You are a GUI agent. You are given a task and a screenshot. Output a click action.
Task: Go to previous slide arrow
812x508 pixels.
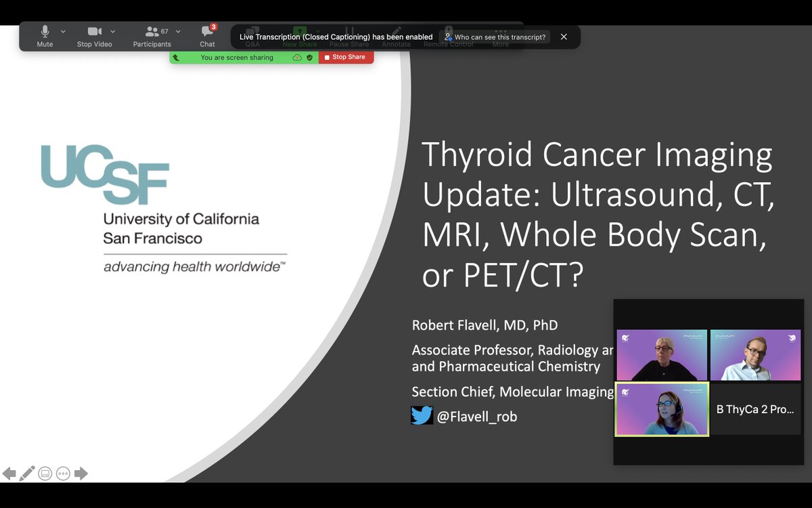[x=9, y=473]
